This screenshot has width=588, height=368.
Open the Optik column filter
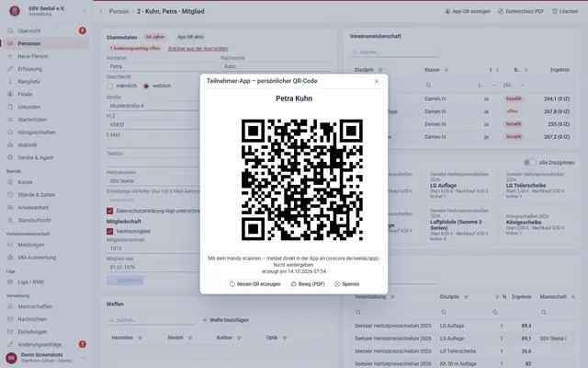click(285, 338)
